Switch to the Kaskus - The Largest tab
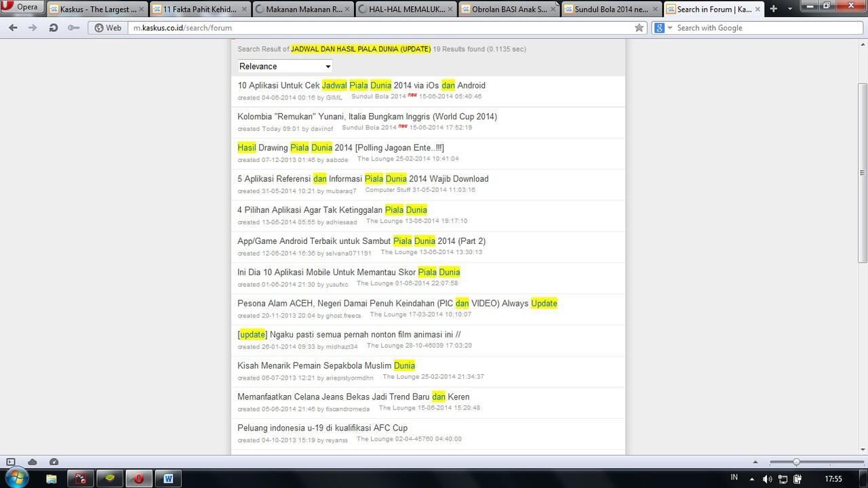 [x=97, y=9]
